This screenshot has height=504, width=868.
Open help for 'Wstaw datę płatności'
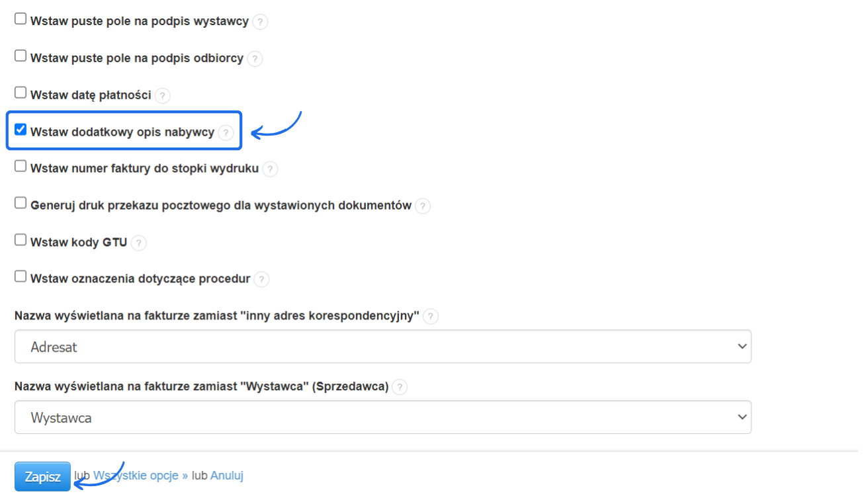pos(163,95)
